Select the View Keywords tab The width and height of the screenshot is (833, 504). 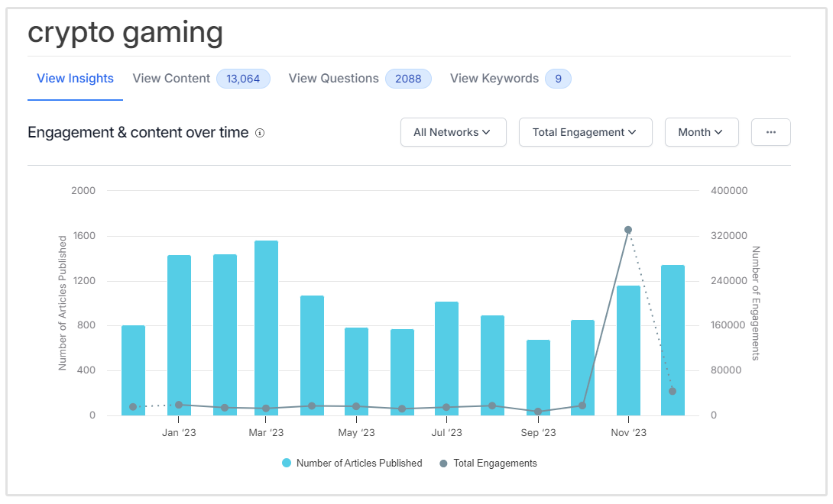click(x=494, y=79)
